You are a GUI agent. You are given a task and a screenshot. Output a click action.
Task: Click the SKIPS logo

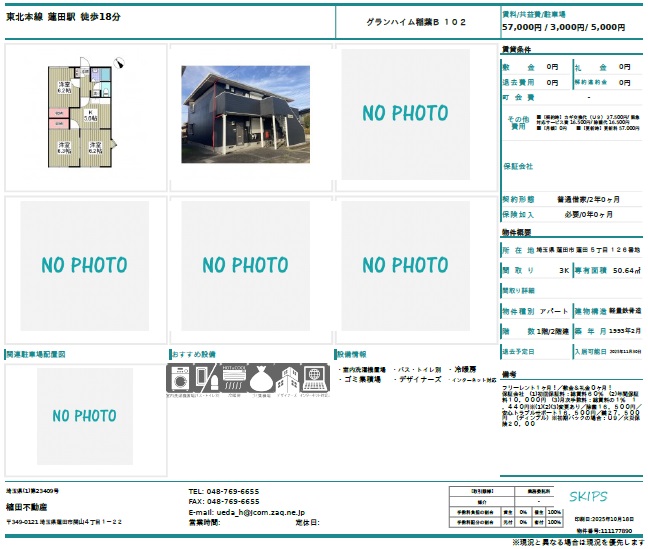coord(588,496)
